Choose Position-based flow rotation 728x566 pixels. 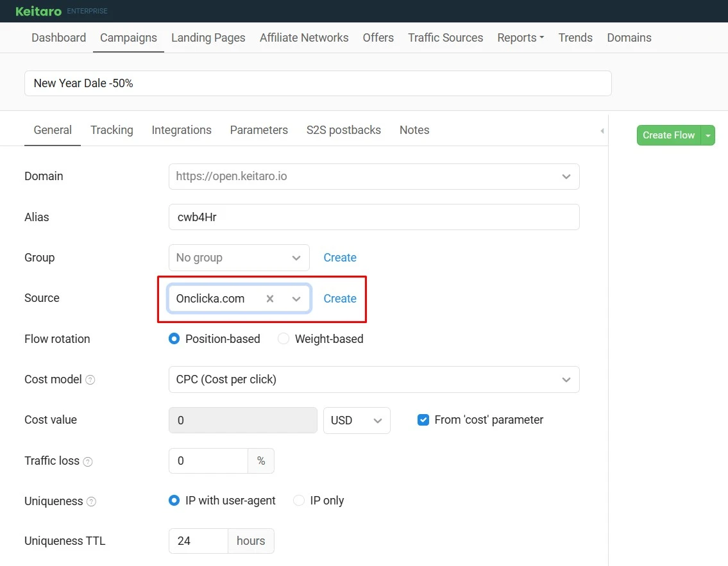(174, 339)
